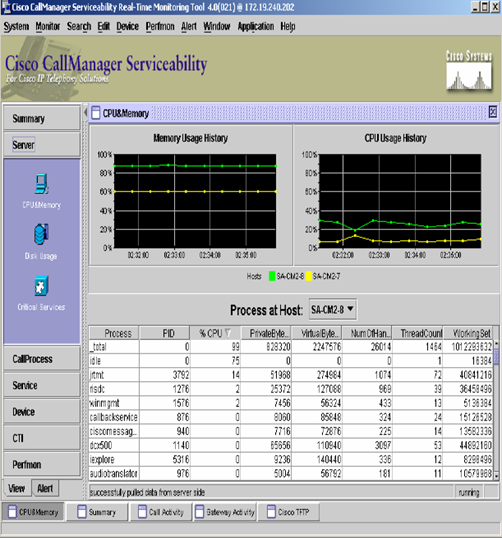Viewport: 502px width, 538px height.
Task: Select the iexplore process row
Action: (291, 459)
